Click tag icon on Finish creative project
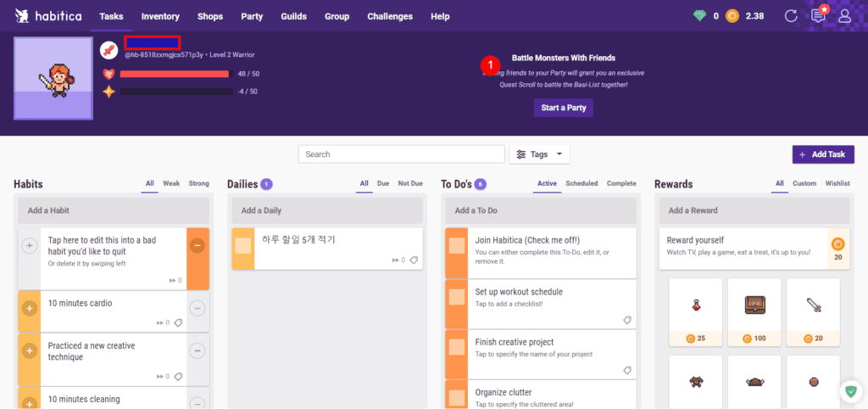 coord(627,370)
